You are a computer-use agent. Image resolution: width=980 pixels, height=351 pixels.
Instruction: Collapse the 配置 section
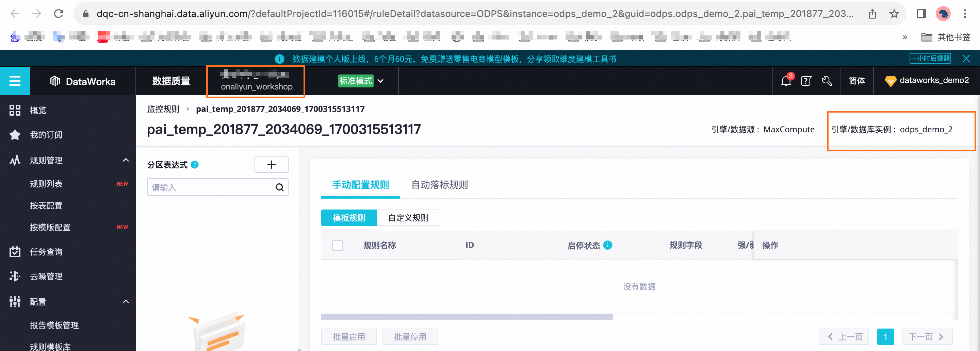point(126,302)
